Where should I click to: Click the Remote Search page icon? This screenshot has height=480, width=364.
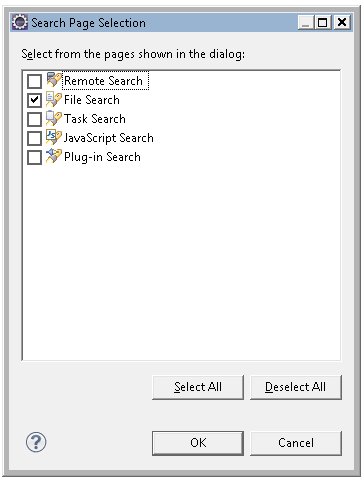click(54, 80)
